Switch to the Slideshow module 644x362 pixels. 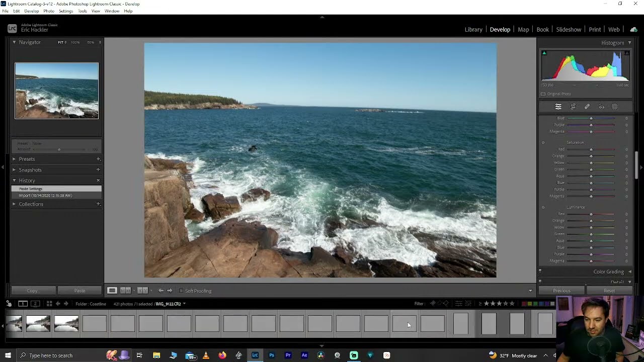point(569,30)
